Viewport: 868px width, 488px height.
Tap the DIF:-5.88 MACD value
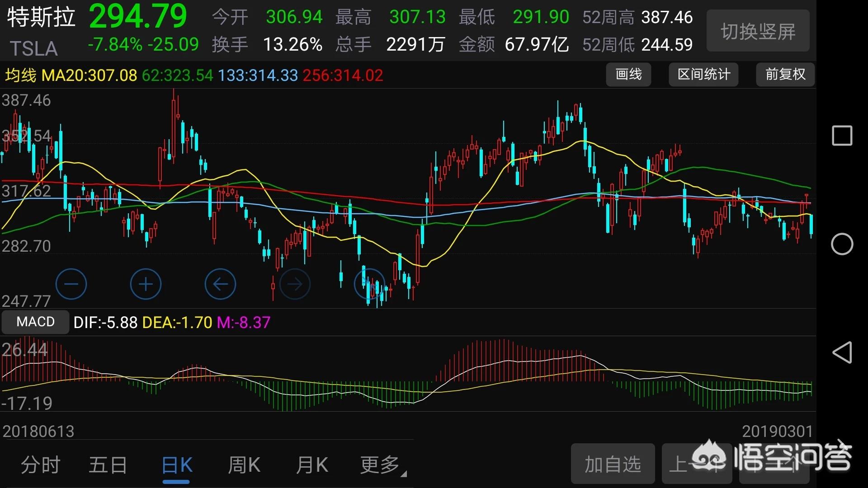pos(105,322)
